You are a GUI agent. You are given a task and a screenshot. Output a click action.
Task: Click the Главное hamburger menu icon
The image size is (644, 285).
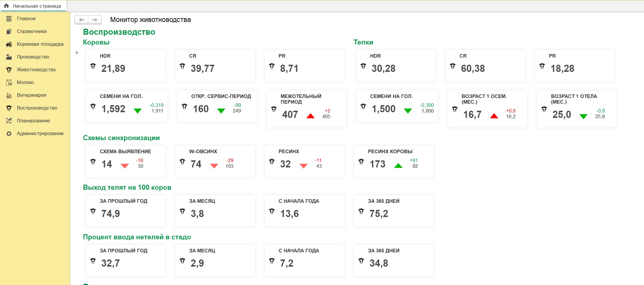(9, 19)
